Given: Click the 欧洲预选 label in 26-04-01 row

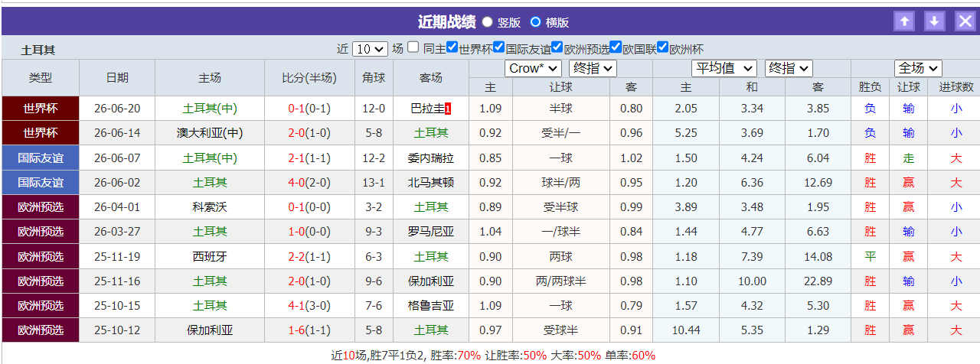Looking at the screenshot, I should (41, 207).
